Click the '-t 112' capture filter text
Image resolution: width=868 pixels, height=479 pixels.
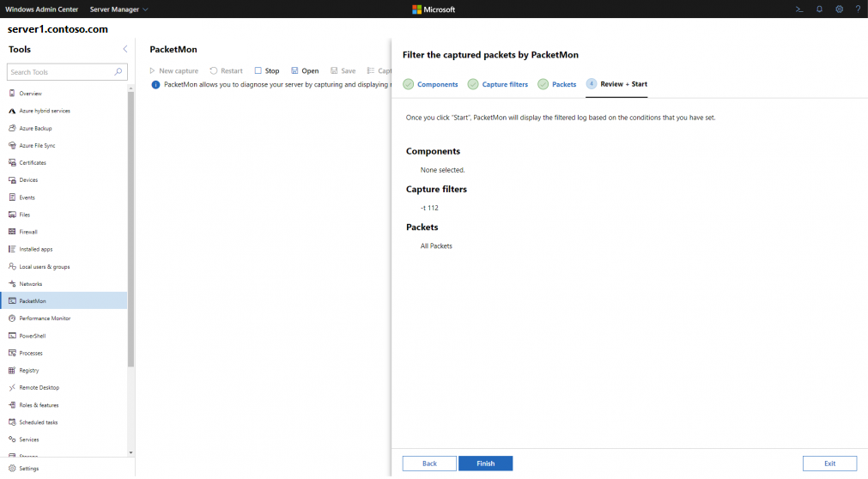429,209
